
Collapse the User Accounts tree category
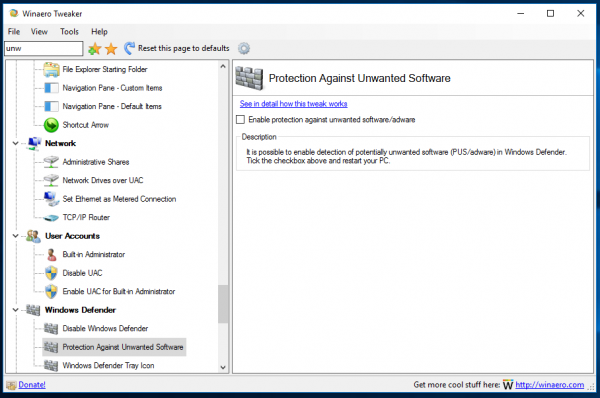click(15, 236)
